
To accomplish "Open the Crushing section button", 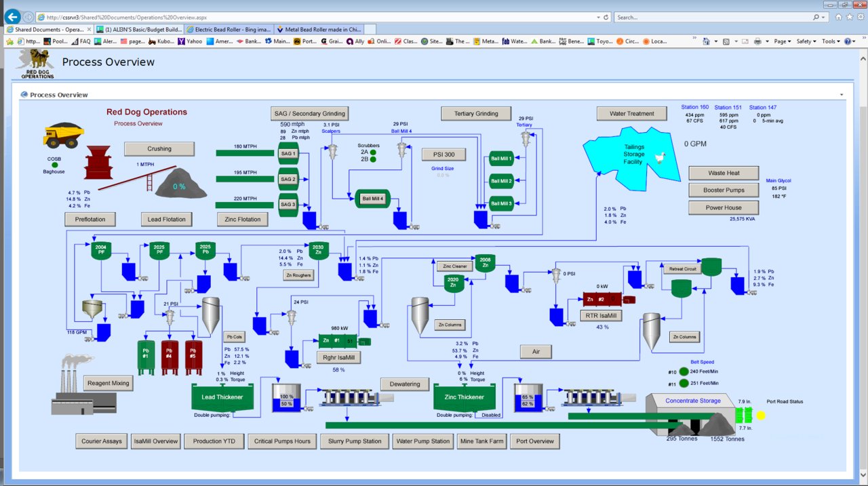I will click(159, 148).
